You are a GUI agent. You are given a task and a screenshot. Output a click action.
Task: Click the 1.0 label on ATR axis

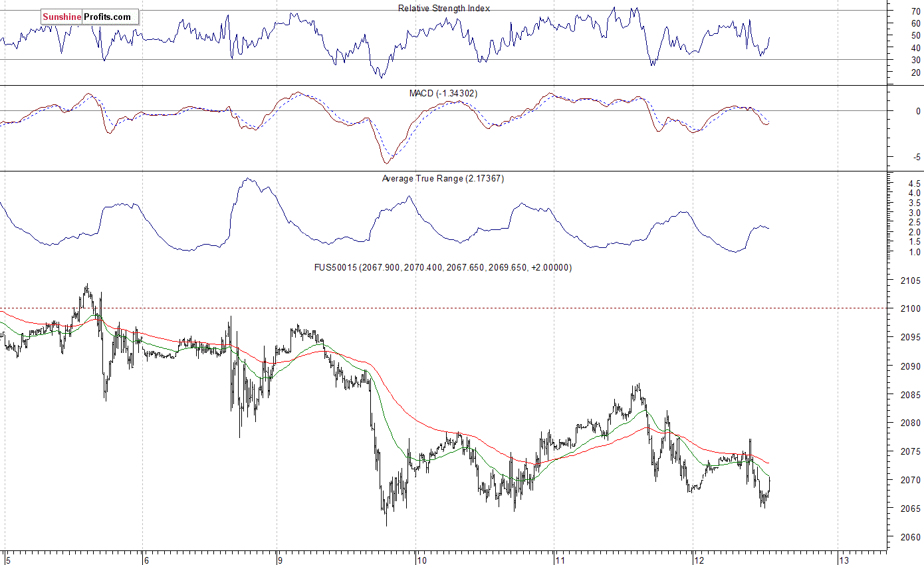point(914,252)
